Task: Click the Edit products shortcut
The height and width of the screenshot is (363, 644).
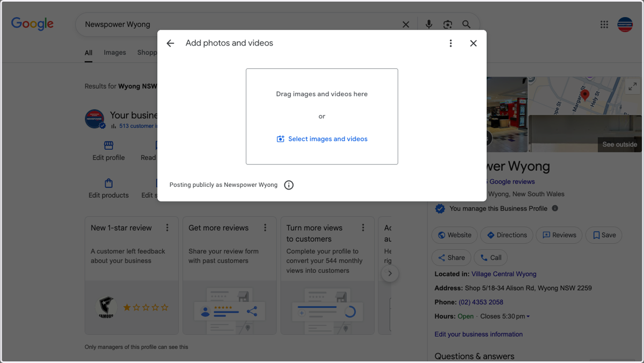Action: tap(108, 188)
